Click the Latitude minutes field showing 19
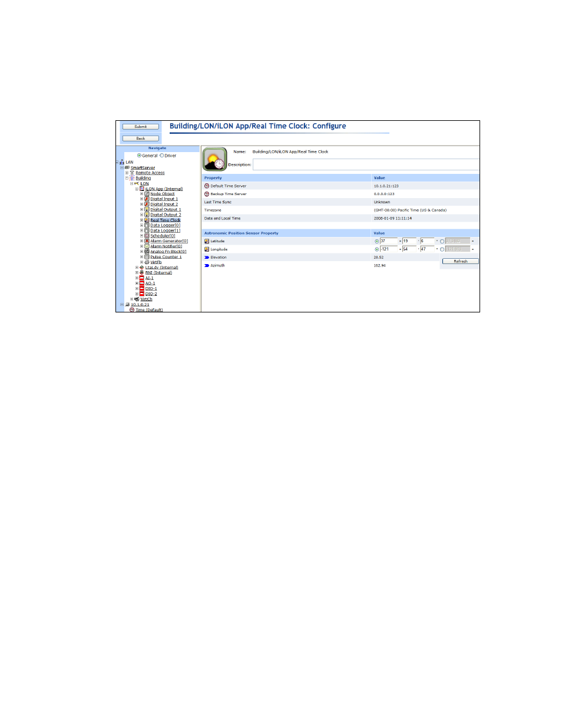This screenshot has height=728, width=562. [x=409, y=241]
